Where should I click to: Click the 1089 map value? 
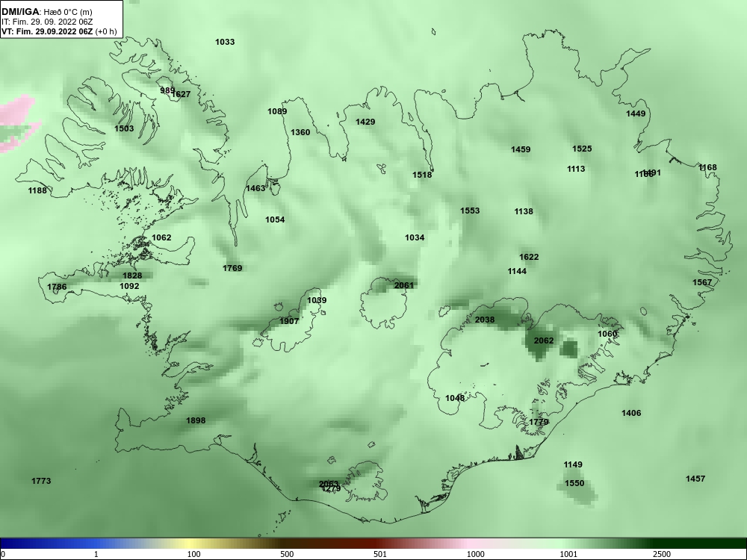[277, 111]
